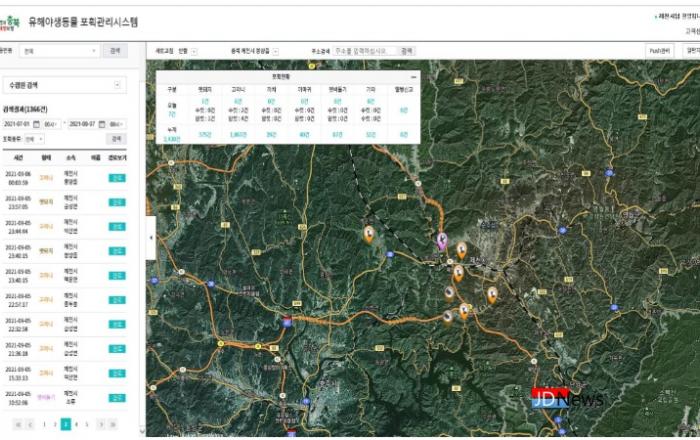700x440 pixels.
Task: Click the 검색 button beside 포획종류 filter
Action: point(116,139)
